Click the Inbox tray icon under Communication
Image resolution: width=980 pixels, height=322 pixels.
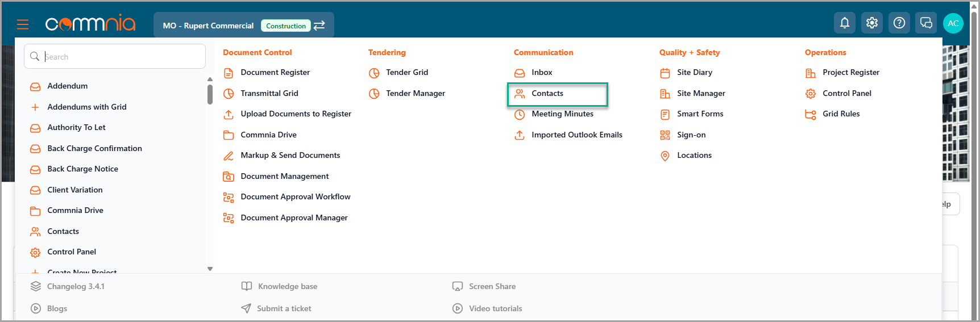520,73
